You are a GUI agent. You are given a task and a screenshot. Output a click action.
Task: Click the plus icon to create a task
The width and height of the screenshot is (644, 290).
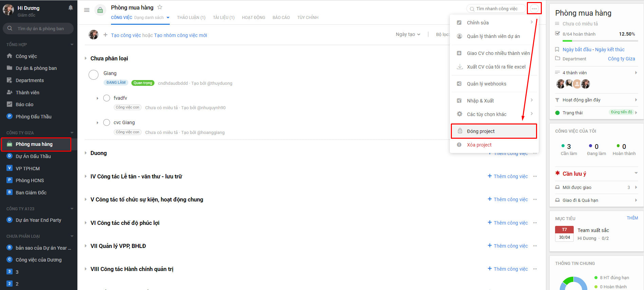pyautogui.click(x=106, y=35)
